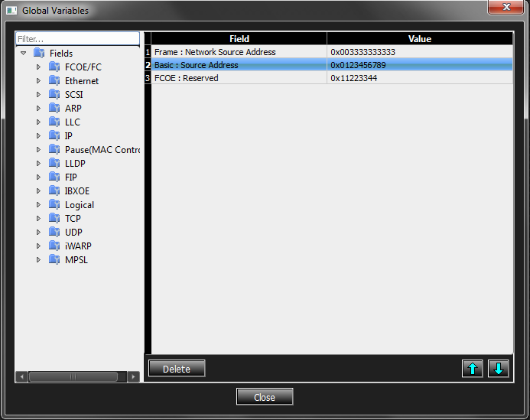Expand the ARP tree node
Viewport: 530px width, 420px height.
[38, 108]
